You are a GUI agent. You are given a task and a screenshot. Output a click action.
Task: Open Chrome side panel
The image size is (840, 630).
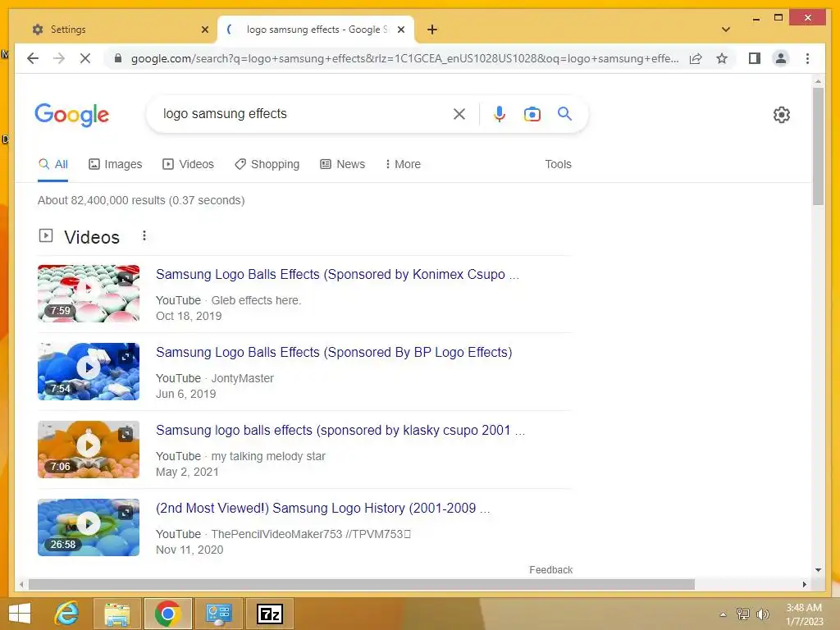755,58
